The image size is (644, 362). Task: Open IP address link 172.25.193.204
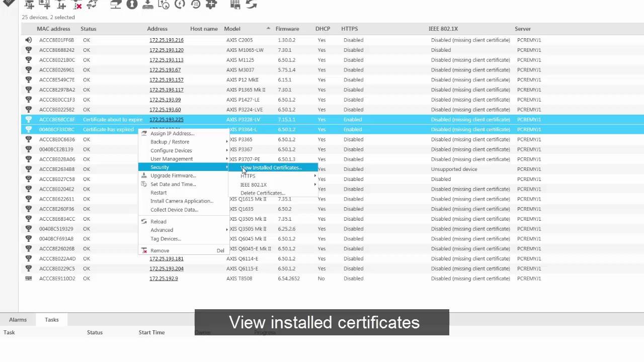click(x=166, y=268)
